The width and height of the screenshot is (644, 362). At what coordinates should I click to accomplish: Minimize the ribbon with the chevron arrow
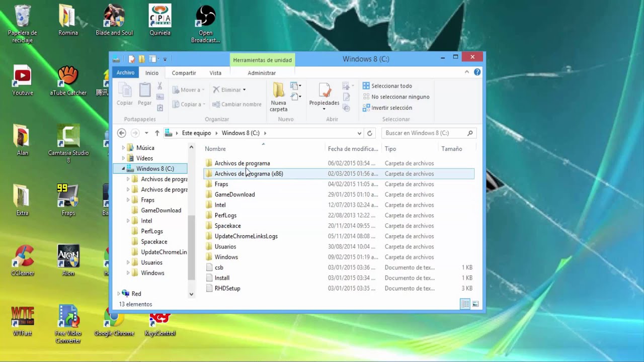pos(466,72)
